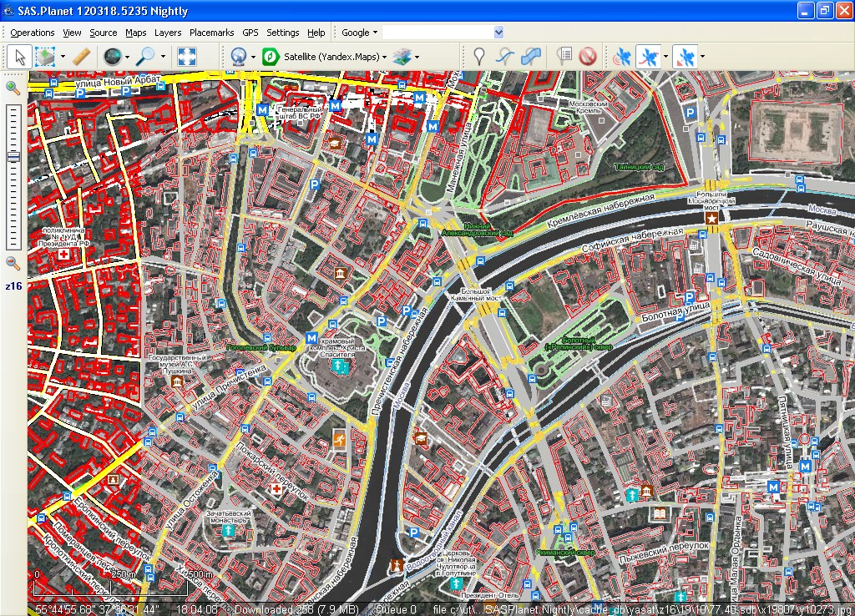
Task: Click the zoom out magnifier icon
Action: click(x=13, y=263)
